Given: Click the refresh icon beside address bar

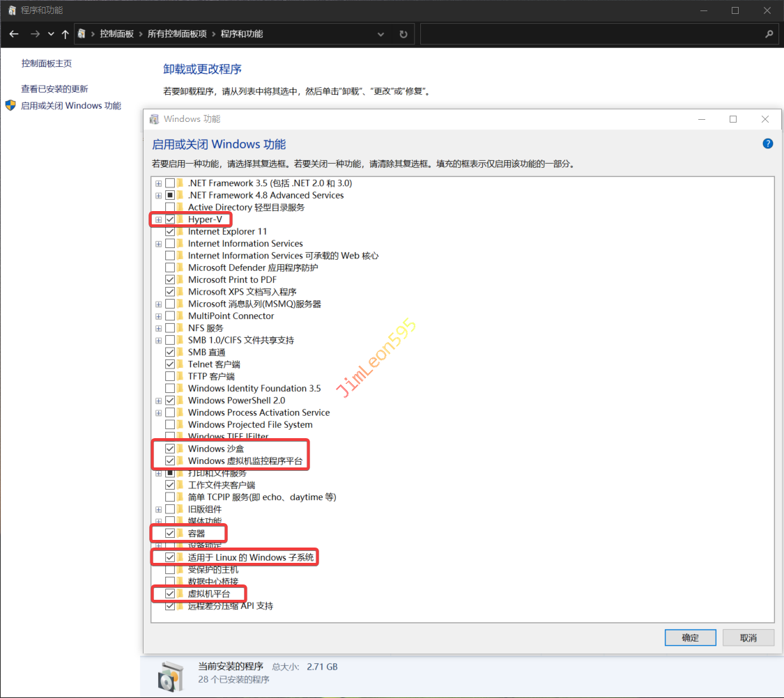Looking at the screenshot, I should (403, 33).
